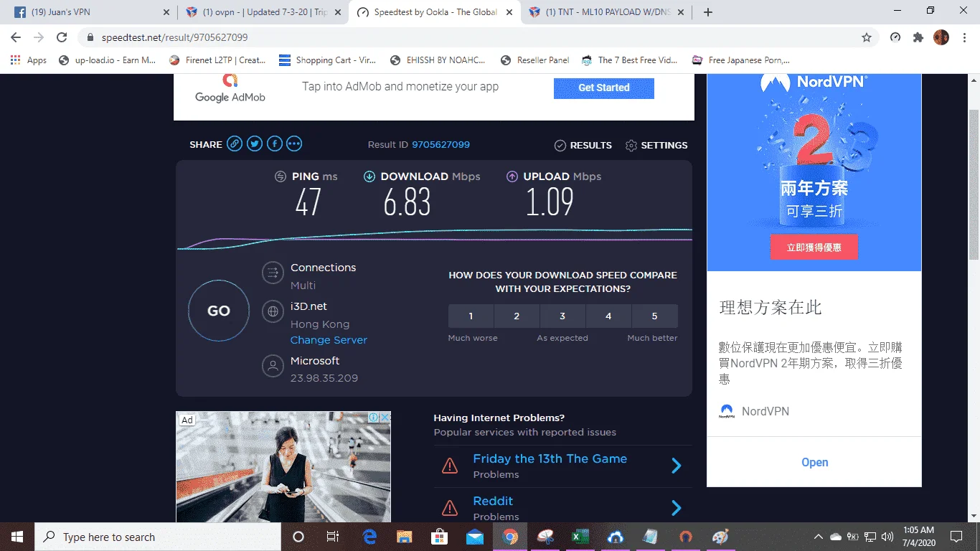The width and height of the screenshot is (980, 551).
Task: Open more share options icon
Action: [294, 144]
